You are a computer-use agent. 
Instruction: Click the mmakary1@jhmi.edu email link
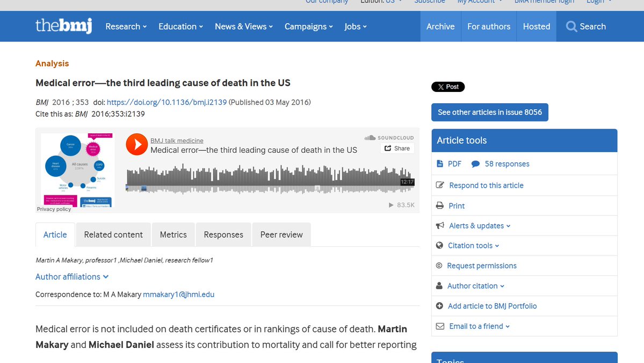(179, 294)
